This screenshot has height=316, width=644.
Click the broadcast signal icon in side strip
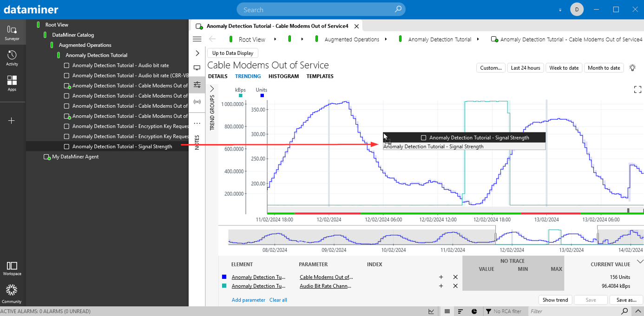click(197, 102)
